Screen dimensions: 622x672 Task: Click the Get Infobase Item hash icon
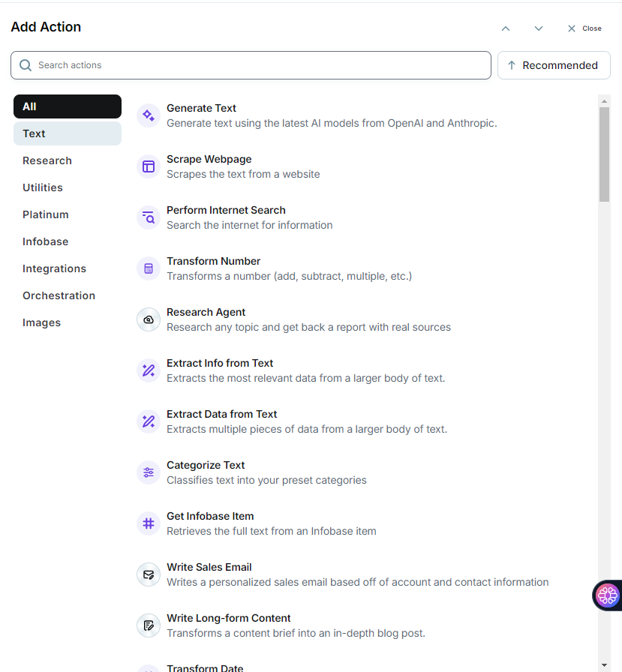tap(149, 523)
